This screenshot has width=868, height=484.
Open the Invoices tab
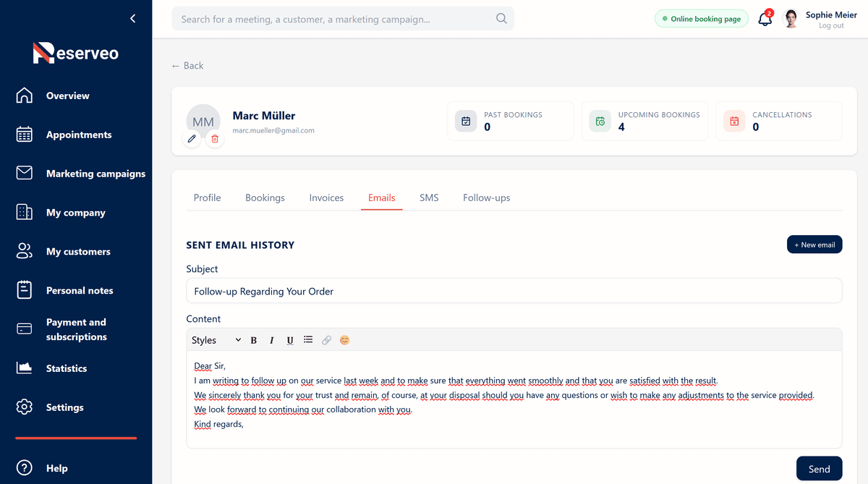[x=326, y=198]
